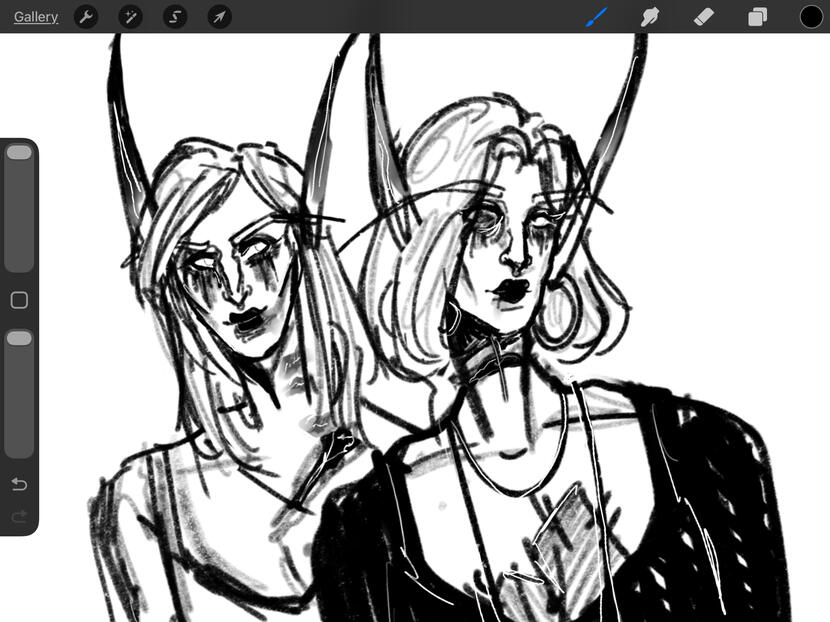This screenshot has height=622, width=830.
Task: Open the Adjustments magic wand menu
Action: coord(130,17)
